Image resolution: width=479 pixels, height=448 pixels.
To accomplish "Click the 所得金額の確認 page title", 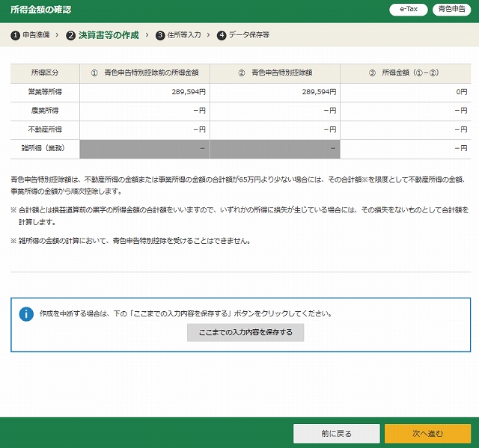I will click(41, 10).
